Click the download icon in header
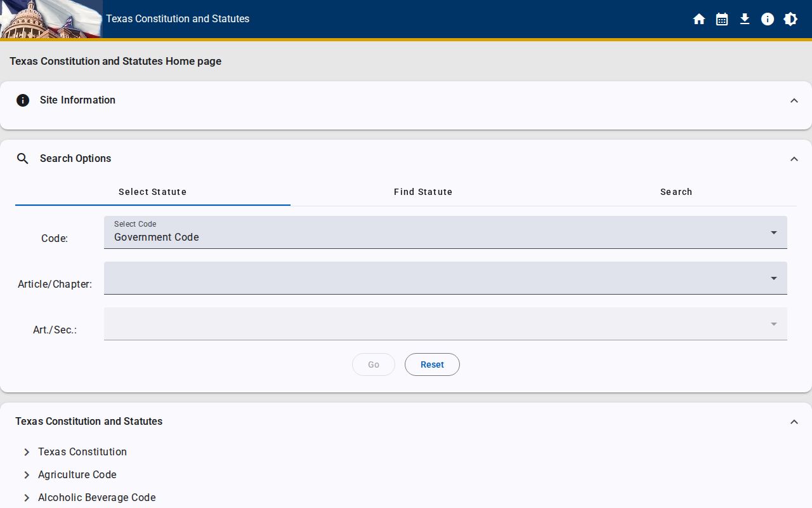Image resolution: width=812 pixels, height=508 pixels. [745, 19]
